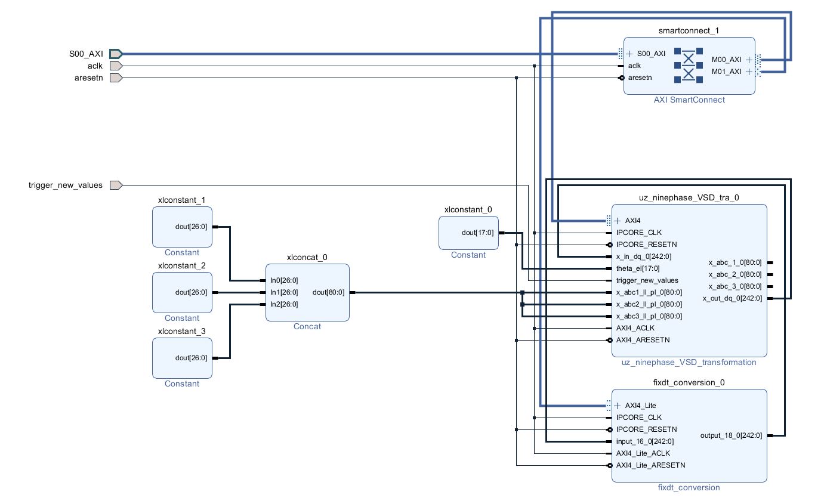This screenshot has width=824, height=504.
Task: Select dout[26:0] pin of xlconstant_2
Action: (191, 292)
